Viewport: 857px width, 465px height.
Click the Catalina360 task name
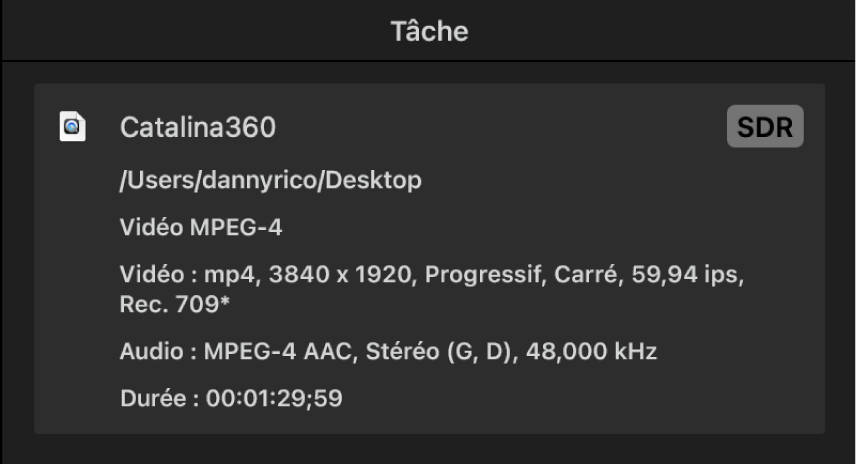(198, 127)
